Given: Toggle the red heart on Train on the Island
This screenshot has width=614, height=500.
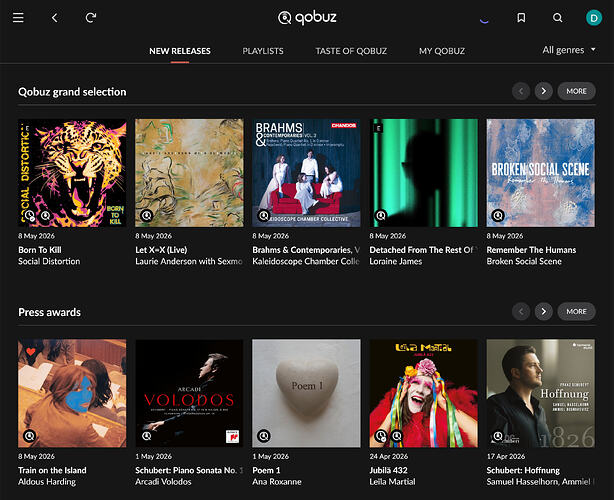Looking at the screenshot, I should pos(31,352).
